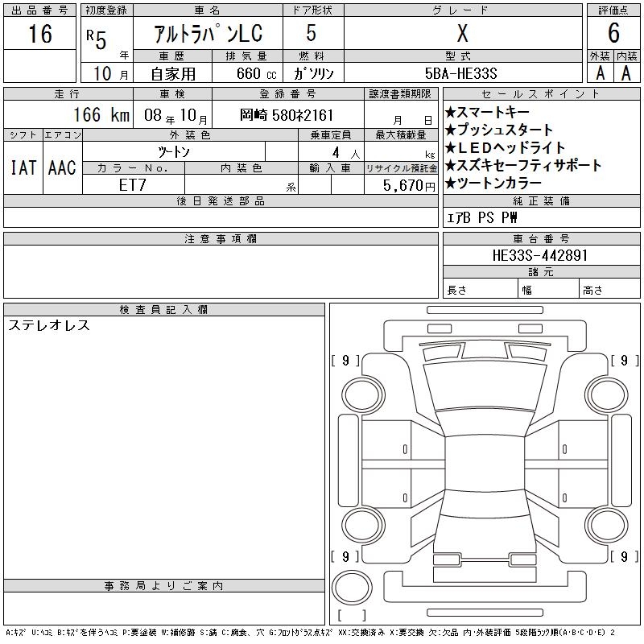The image size is (644, 644).
Task: Select the スマートキー star sales point
Action: [x=499, y=112]
